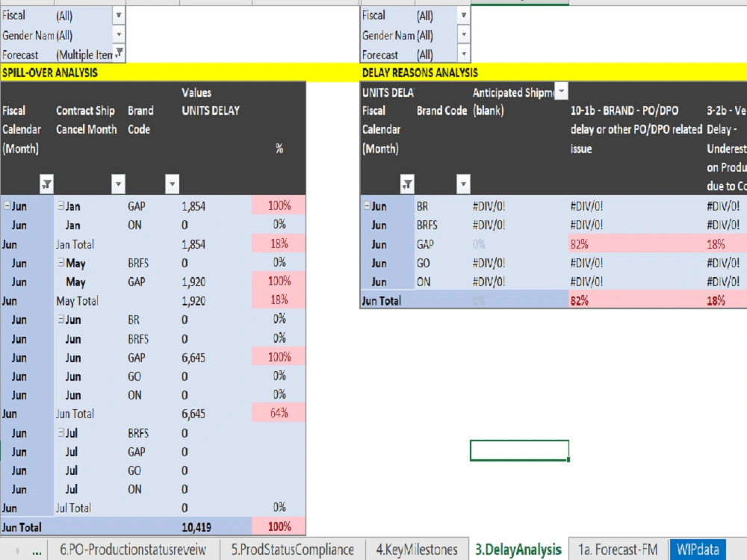Open Spill-over Fiscal Calendar month filter
The height and width of the screenshot is (560, 747).
pyautogui.click(x=46, y=184)
